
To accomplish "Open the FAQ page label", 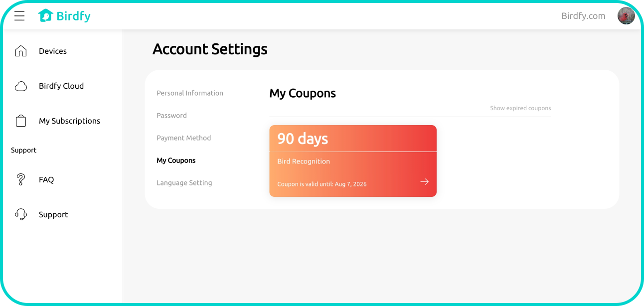I will click(x=46, y=180).
